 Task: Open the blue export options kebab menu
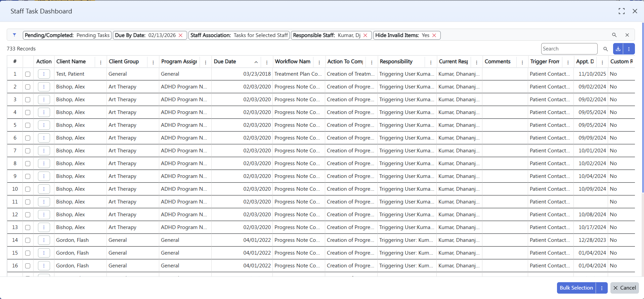pyautogui.click(x=629, y=49)
